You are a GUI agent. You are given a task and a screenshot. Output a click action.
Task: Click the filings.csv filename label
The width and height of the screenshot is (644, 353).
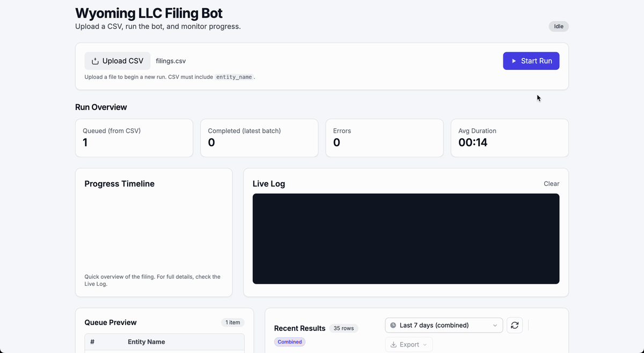pyautogui.click(x=170, y=61)
